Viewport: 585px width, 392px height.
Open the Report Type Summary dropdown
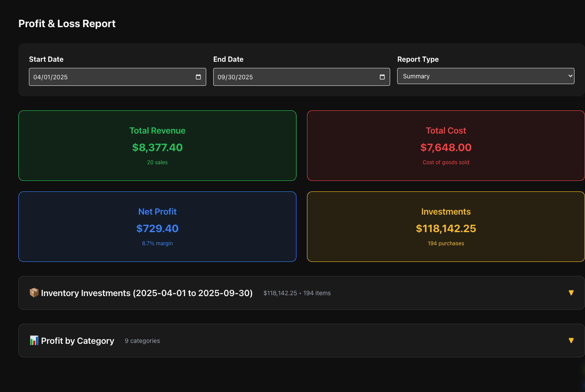click(x=486, y=76)
